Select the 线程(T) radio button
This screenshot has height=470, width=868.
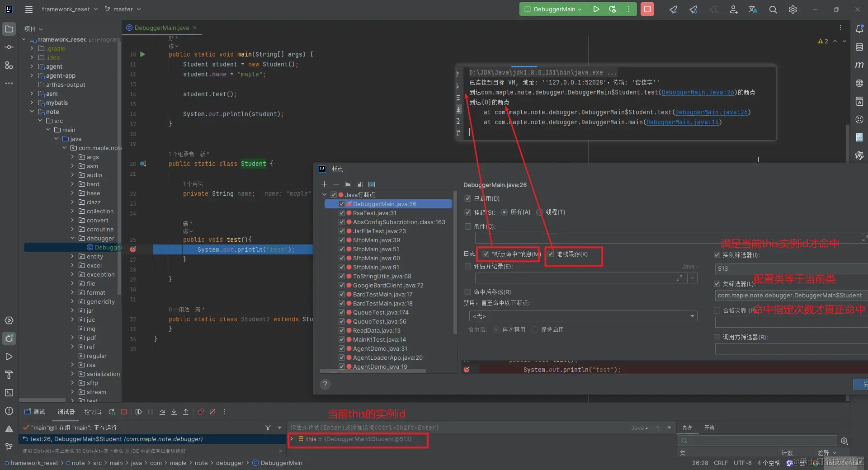[x=540, y=212]
